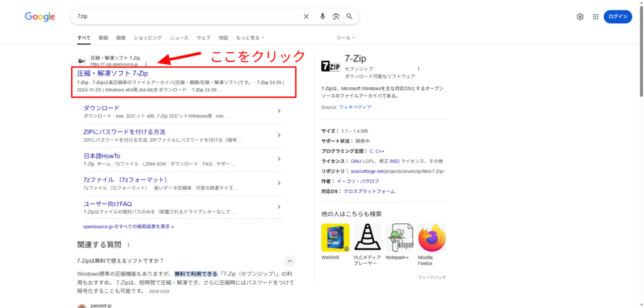Switch to the 画像 tab

point(121,38)
